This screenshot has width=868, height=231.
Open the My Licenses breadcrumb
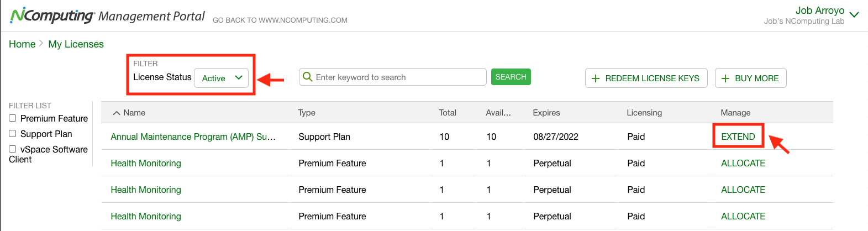[x=76, y=44]
